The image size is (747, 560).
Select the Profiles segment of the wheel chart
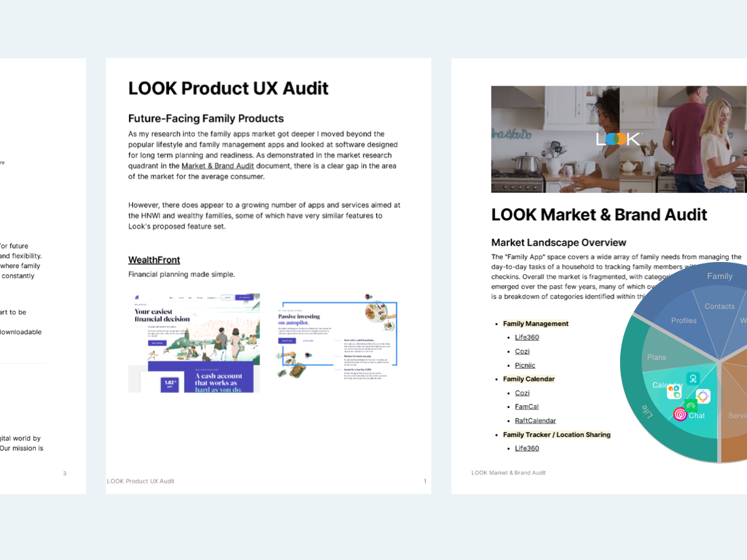click(x=684, y=320)
